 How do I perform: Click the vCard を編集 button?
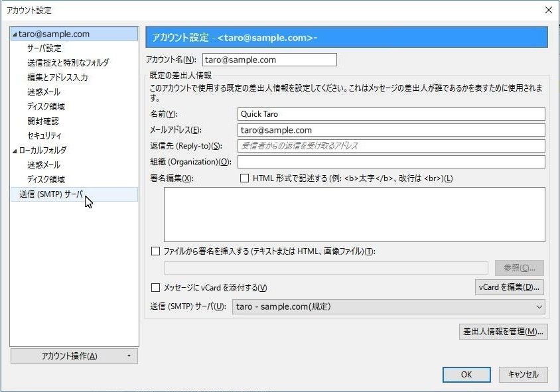[x=510, y=287]
